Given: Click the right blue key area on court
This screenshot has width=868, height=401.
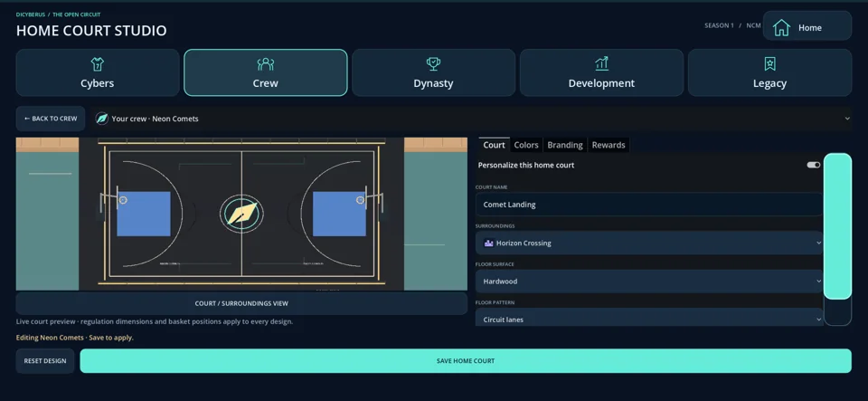Looking at the screenshot, I should 339,214.
